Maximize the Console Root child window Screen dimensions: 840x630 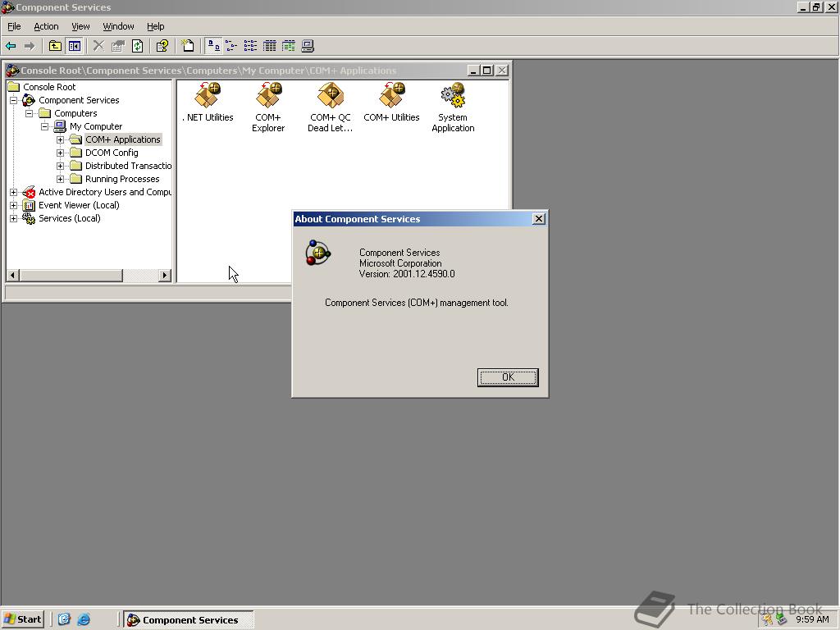pos(487,71)
